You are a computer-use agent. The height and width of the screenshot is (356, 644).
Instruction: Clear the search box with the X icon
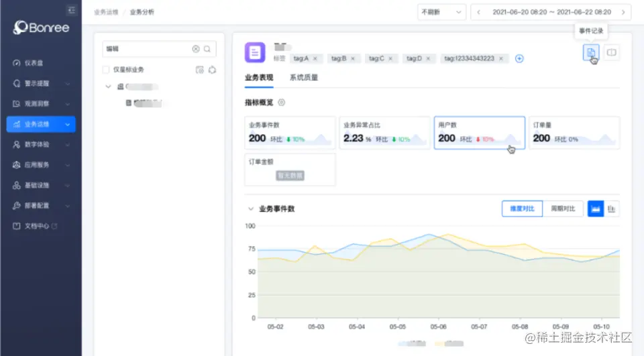coord(196,49)
